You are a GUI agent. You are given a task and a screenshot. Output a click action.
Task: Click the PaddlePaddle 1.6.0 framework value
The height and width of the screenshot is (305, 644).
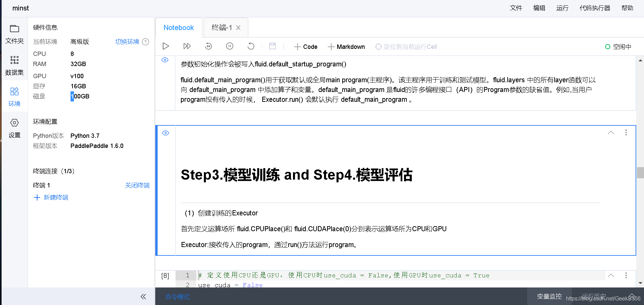97,146
